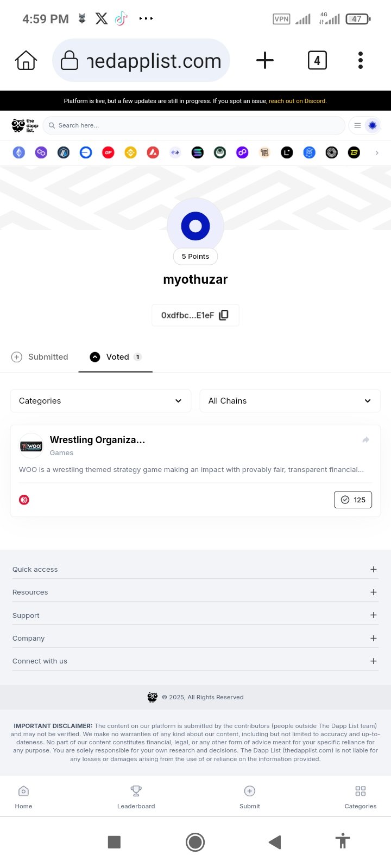
Task: Open the All Chains dropdown
Action: 290,401
